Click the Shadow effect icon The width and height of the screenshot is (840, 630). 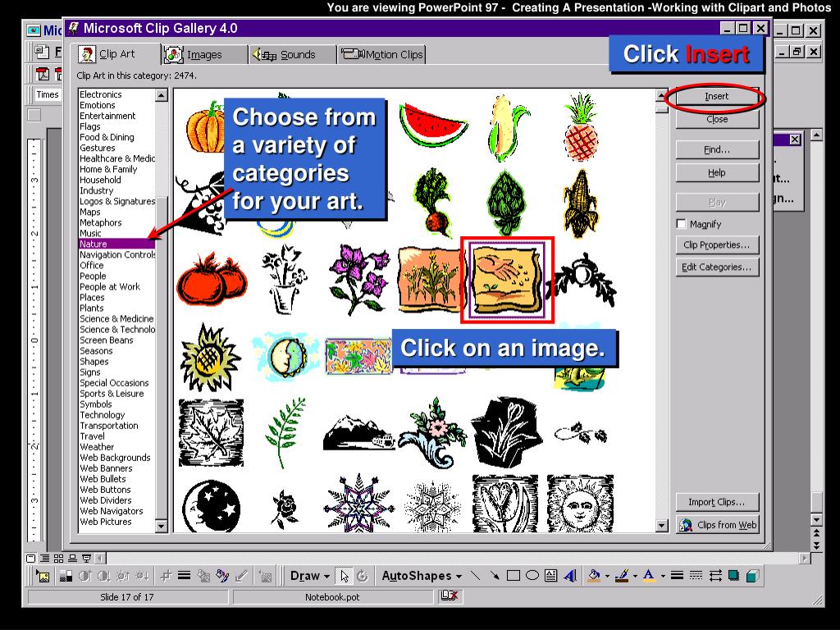pyautogui.click(x=734, y=576)
